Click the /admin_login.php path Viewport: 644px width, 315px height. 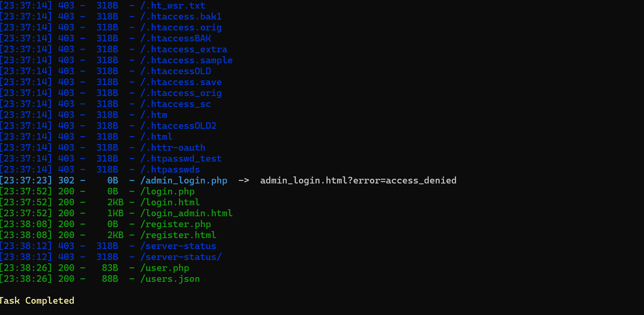pyautogui.click(x=184, y=181)
